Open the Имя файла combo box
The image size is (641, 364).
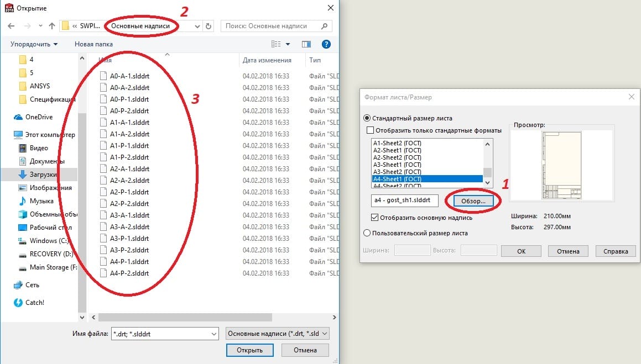(165, 334)
